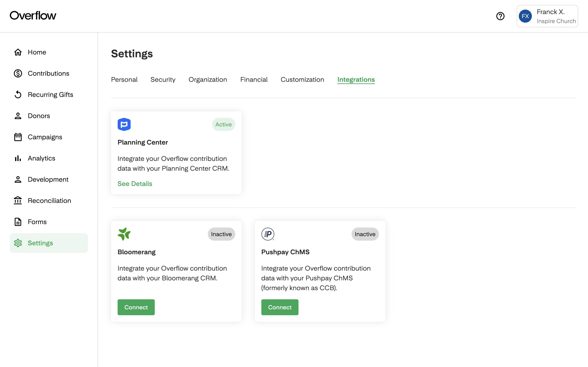Open the Franck X. account menu
Viewport: 588px width, 367px height.
point(547,16)
